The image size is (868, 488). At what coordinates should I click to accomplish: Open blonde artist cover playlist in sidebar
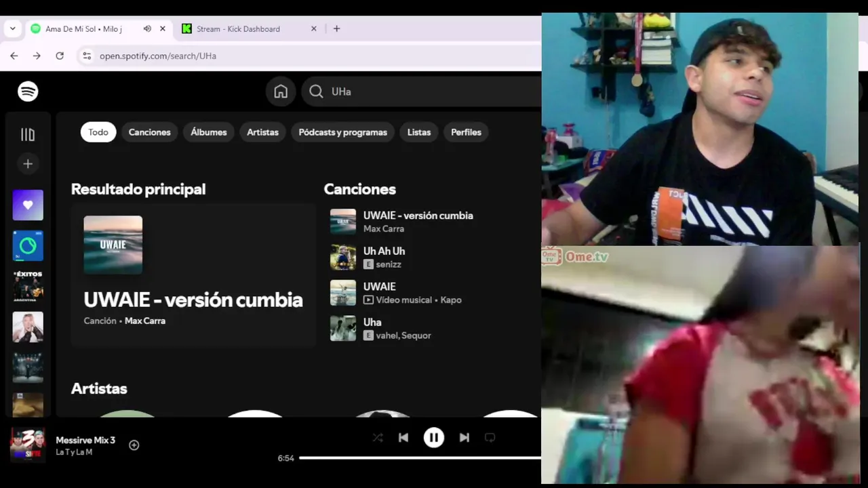(28, 327)
